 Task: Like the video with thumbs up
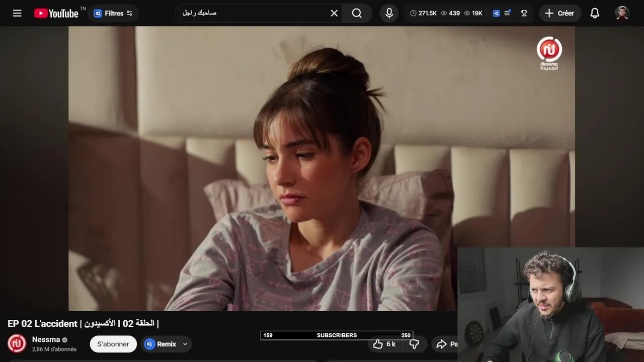[384, 344]
